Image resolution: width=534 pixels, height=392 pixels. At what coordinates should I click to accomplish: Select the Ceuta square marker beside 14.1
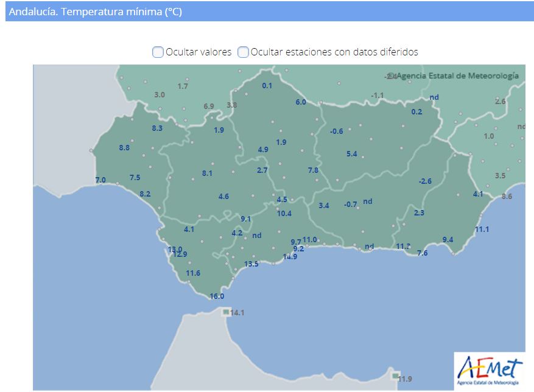[226, 312]
